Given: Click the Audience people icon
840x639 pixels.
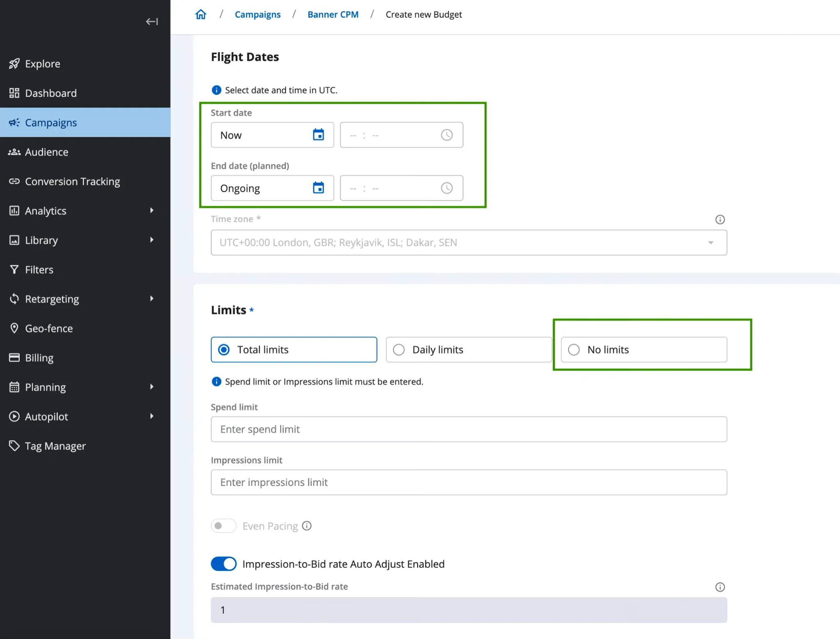Looking at the screenshot, I should [14, 152].
